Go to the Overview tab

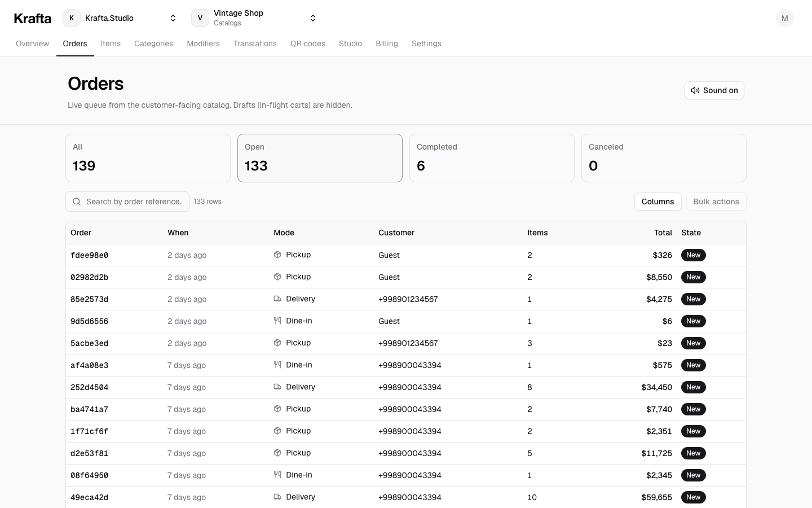coord(32,43)
